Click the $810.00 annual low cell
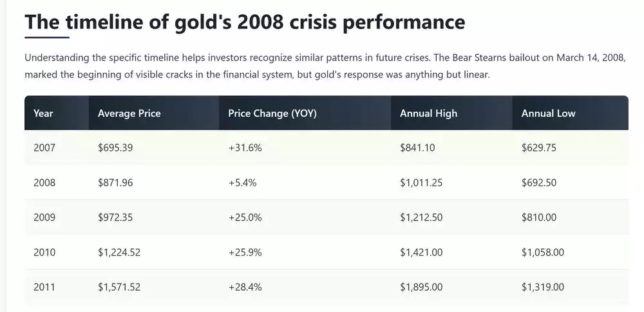The width and height of the screenshot is (644, 312). [x=538, y=217]
